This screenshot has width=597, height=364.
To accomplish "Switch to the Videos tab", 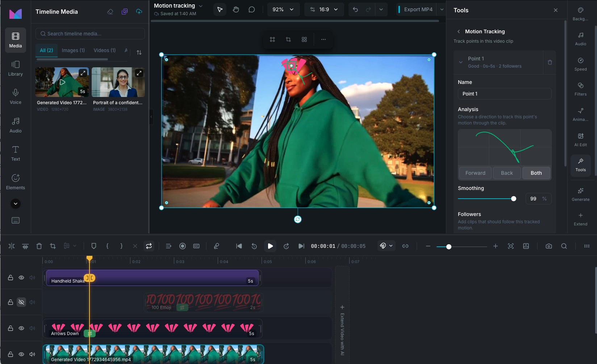I will point(104,50).
